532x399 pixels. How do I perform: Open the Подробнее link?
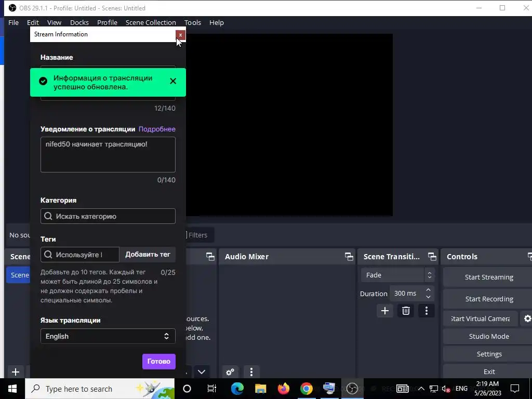(x=157, y=129)
